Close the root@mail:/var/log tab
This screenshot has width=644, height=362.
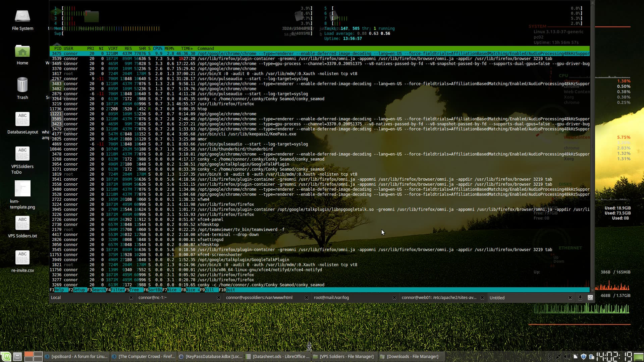coord(394,298)
